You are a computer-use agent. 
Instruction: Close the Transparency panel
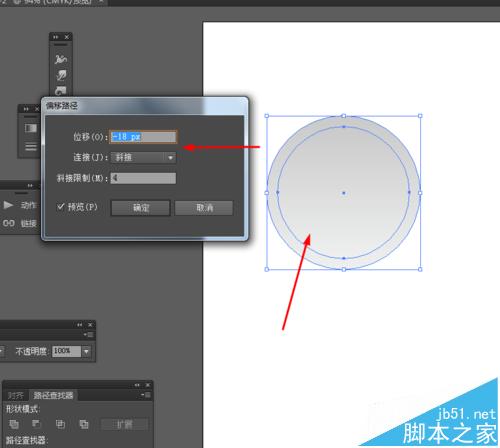pyautogui.click(x=90, y=324)
